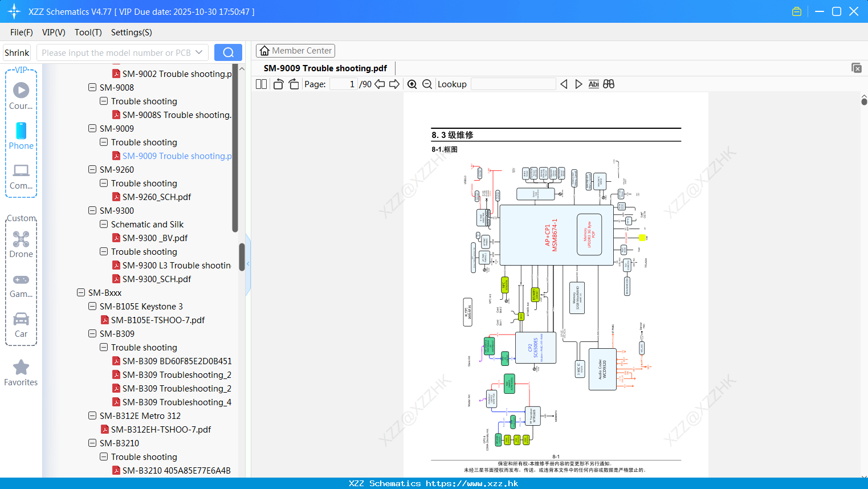Open the File(F) menu
Image resolution: width=868 pixels, height=489 pixels.
click(22, 32)
